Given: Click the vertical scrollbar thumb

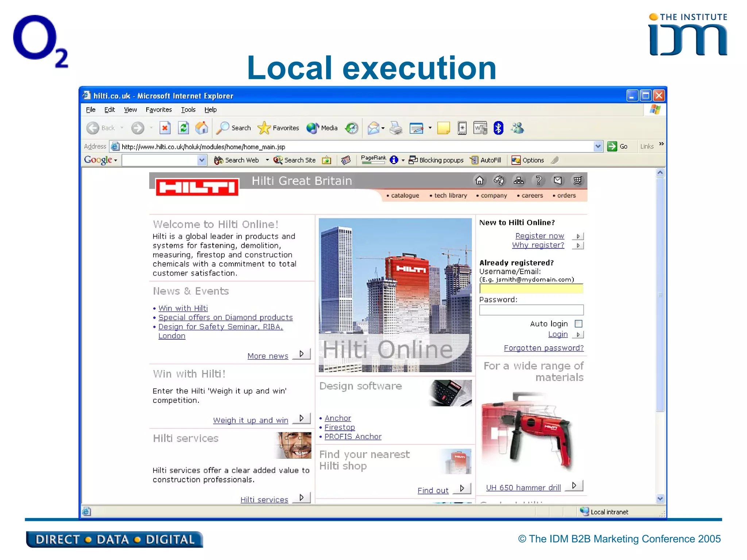Looking at the screenshot, I should [x=660, y=295].
